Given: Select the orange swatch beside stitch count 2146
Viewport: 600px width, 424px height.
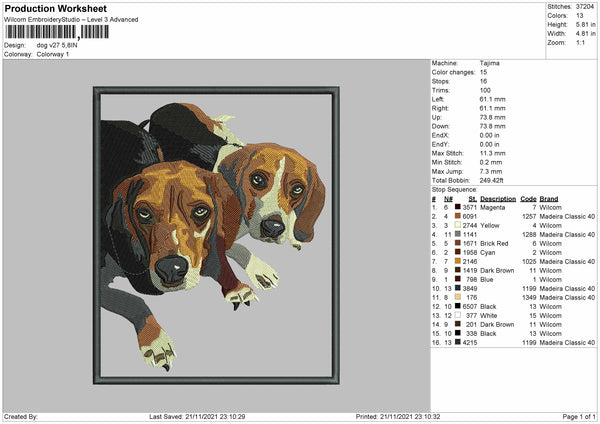Looking at the screenshot, I should click(x=457, y=261).
